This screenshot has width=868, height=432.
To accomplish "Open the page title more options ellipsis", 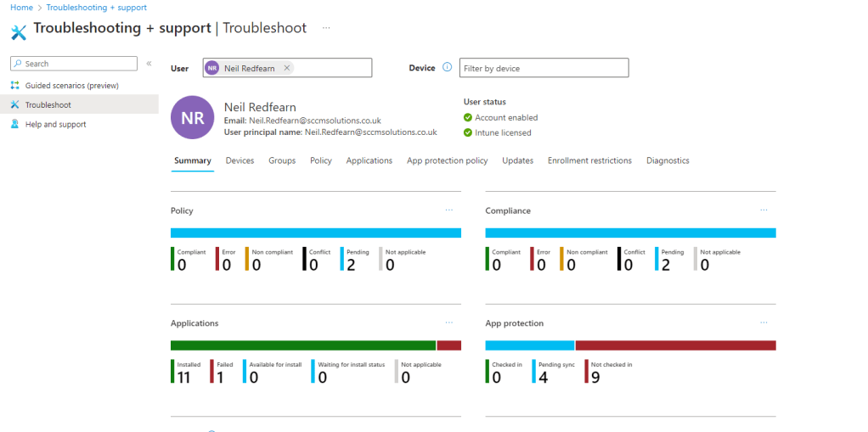I will pyautogui.click(x=326, y=28).
